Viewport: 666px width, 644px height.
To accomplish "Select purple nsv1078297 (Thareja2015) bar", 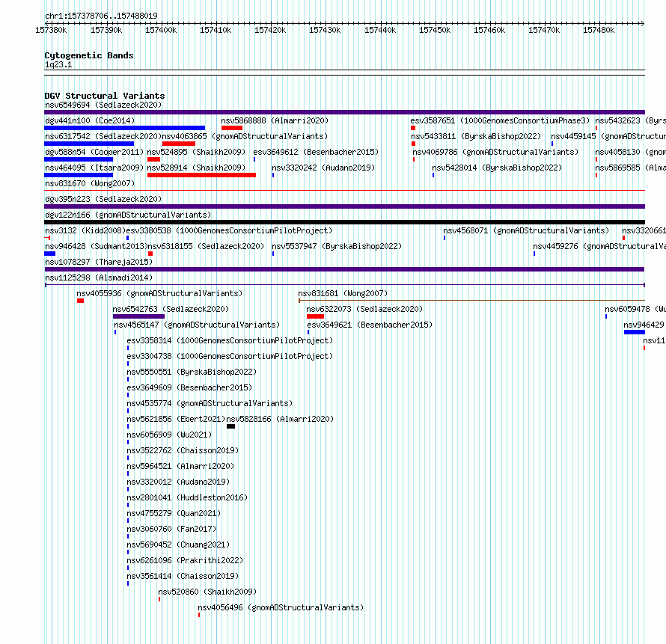I will pos(344,269).
